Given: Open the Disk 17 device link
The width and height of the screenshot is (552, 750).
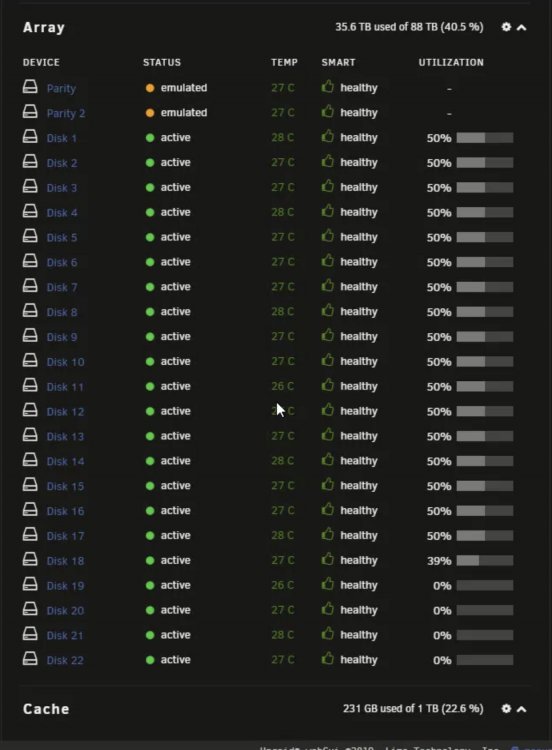Looking at the screenshot, I should click(66, 536).
